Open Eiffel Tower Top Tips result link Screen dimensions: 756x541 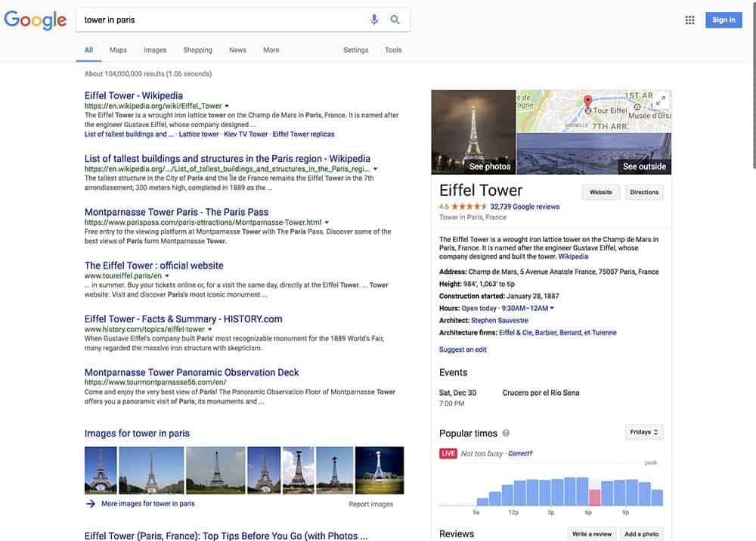225,536
